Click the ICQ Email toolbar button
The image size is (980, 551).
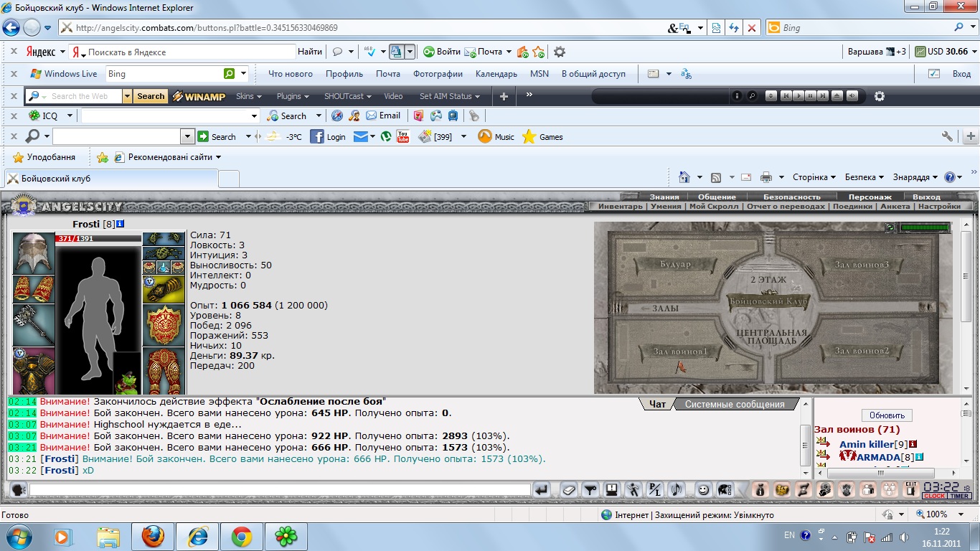(x=383, y=116)
